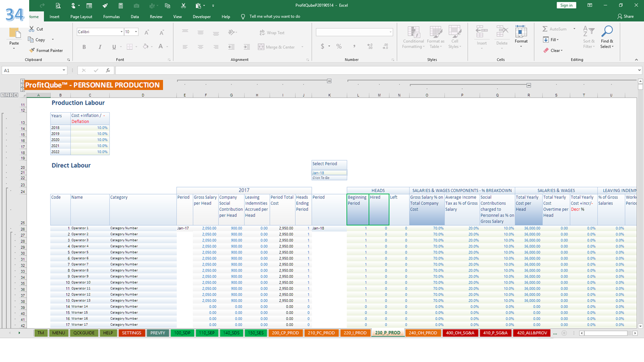This screenshot has height=362, width=644.
Task: Click the Orientation text angle icon
Action: pos(231,32)
